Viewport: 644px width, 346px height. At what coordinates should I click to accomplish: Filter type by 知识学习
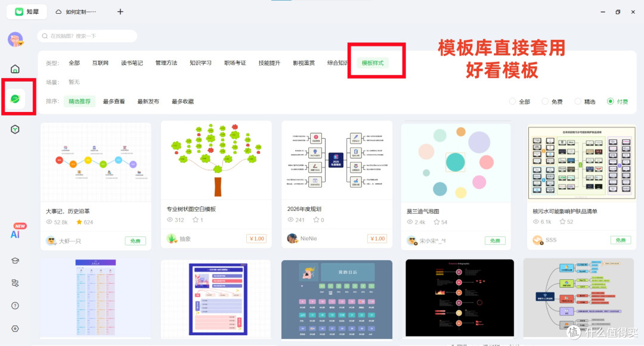pyautogui.click(x=200, y=63)
